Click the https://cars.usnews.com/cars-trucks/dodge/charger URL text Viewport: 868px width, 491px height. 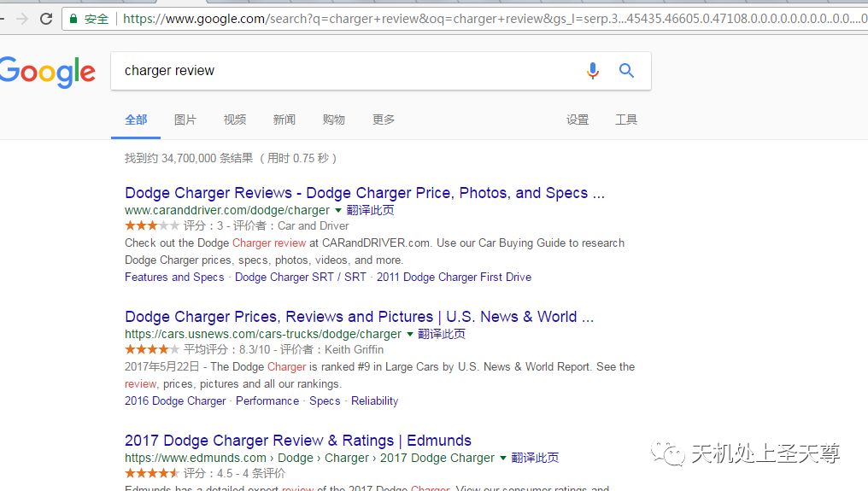pyautogui.click(x=263, y=335)
